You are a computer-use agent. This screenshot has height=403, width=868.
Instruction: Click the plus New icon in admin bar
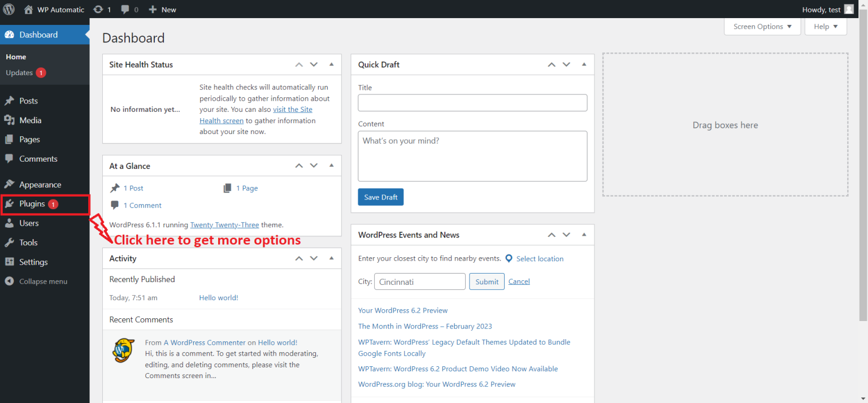click(x=153, y=10)
